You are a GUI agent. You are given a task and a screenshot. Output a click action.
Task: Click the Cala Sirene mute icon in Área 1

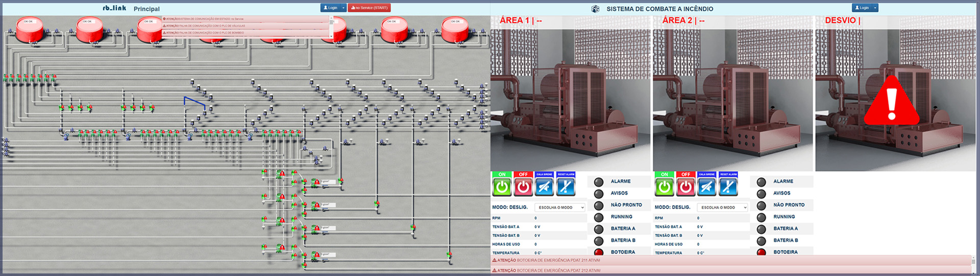[x=544, y=187]
